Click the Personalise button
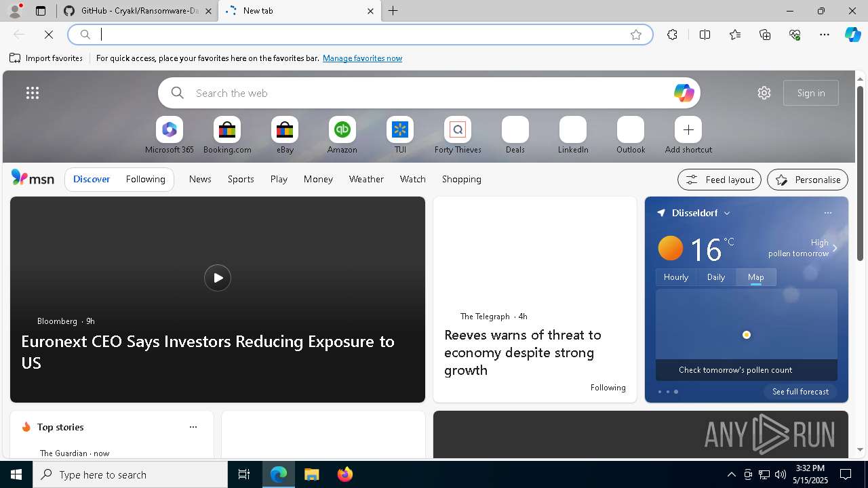This screenshot has height=488, width=868. [x=808, y=180]
